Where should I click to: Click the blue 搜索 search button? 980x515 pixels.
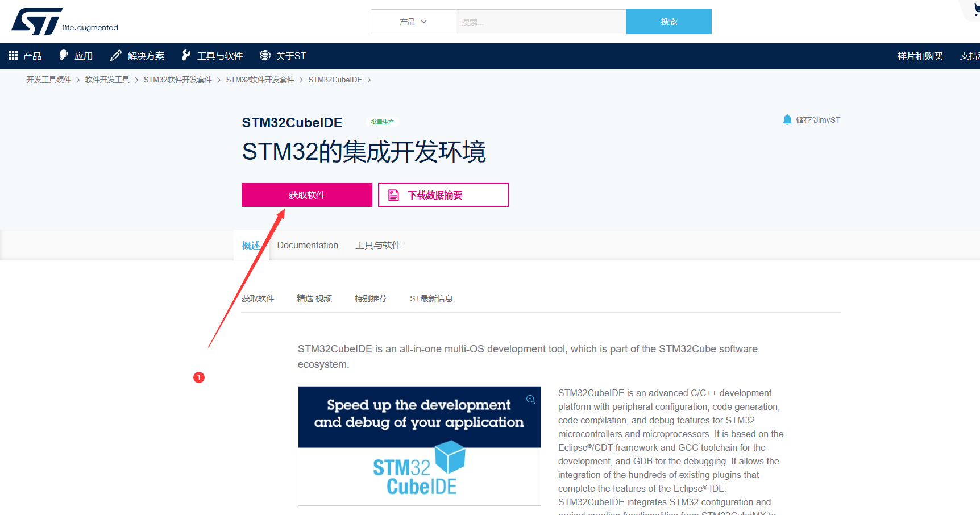pyautogui.click(x=668, y=22)
